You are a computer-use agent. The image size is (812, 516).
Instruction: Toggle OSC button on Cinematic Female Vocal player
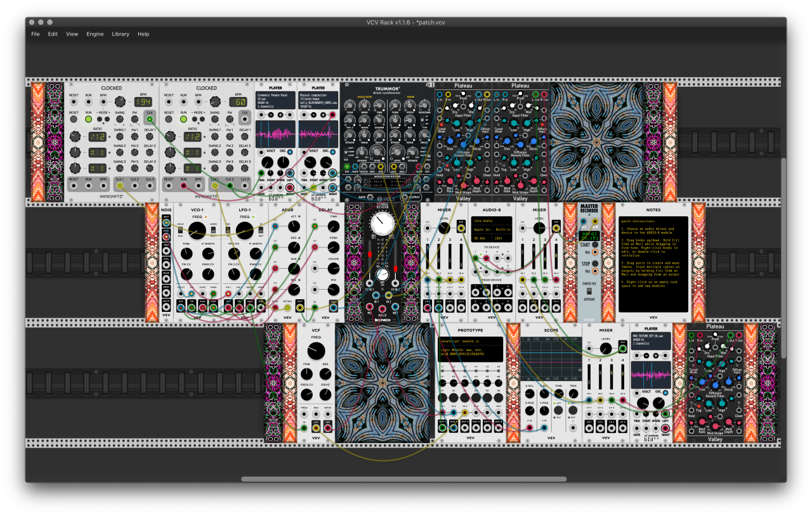291,152
